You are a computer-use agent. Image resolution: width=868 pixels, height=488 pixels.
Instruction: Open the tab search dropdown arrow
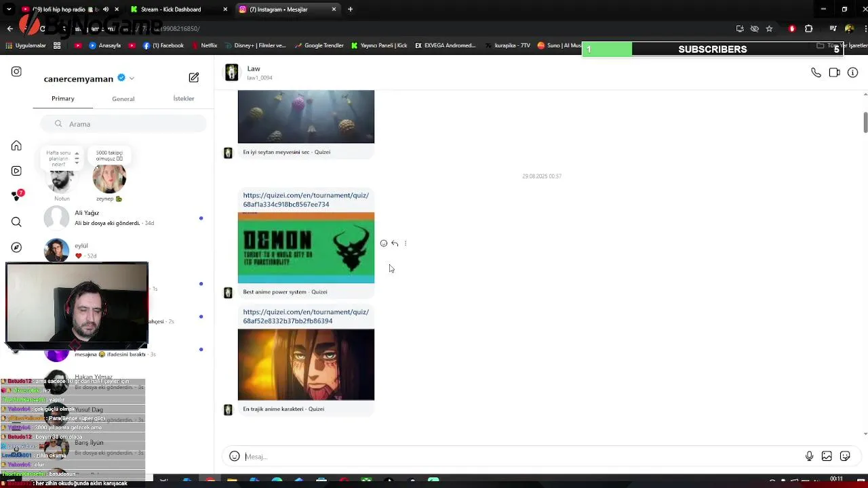9,9
